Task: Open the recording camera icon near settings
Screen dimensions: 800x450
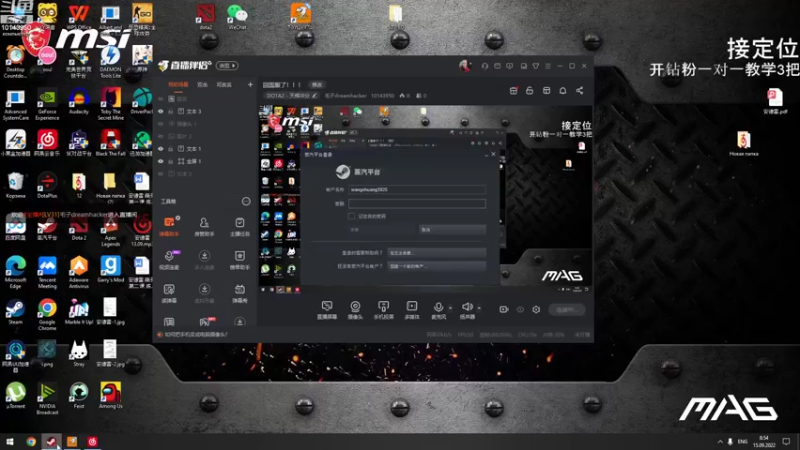Action: [504, 309]
